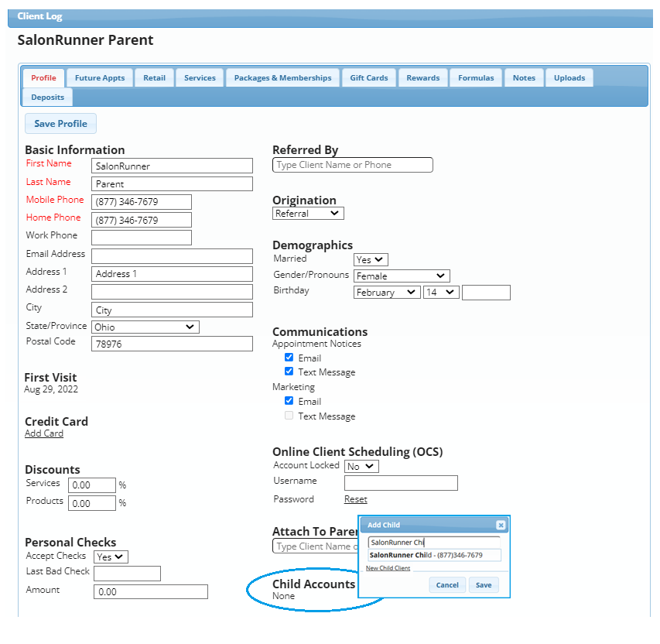Click the password Reset link
The image size is (660, 644).
tap(356, 499)
